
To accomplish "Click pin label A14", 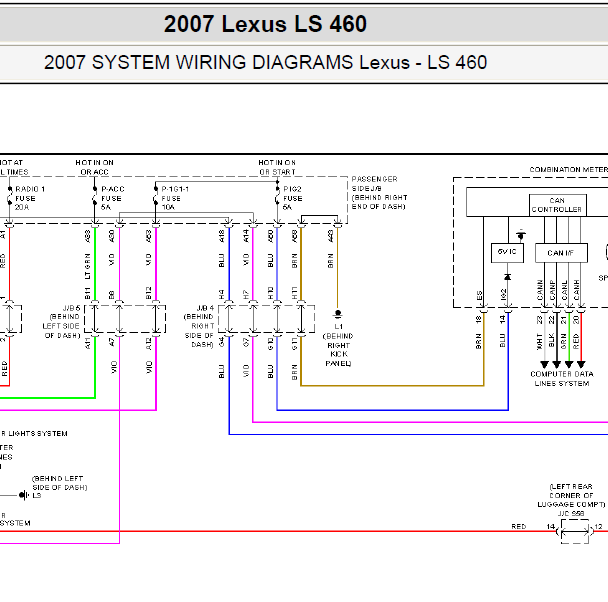I will click(x=246, y=236).
